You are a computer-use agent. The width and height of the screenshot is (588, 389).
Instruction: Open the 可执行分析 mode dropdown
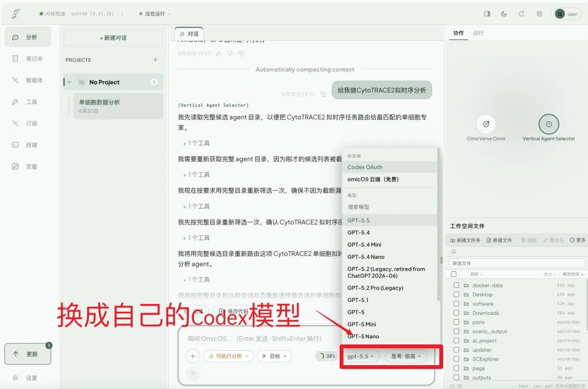228,356
